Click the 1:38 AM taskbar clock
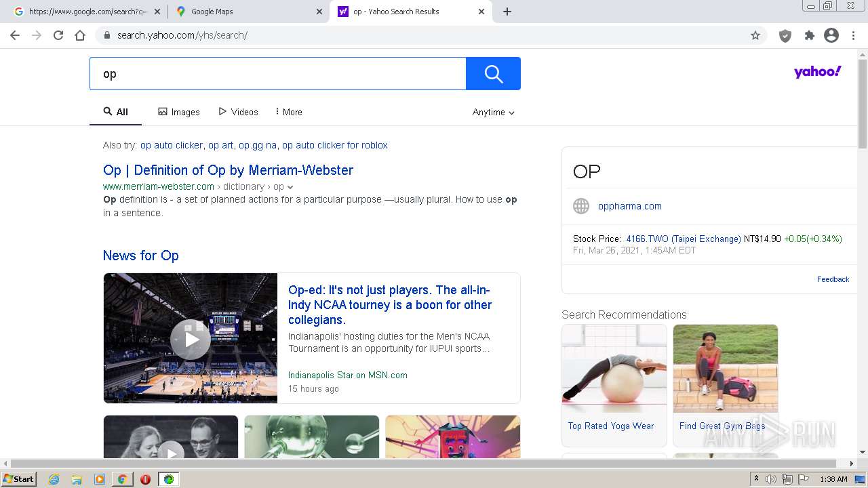 (x=833, y=479)
